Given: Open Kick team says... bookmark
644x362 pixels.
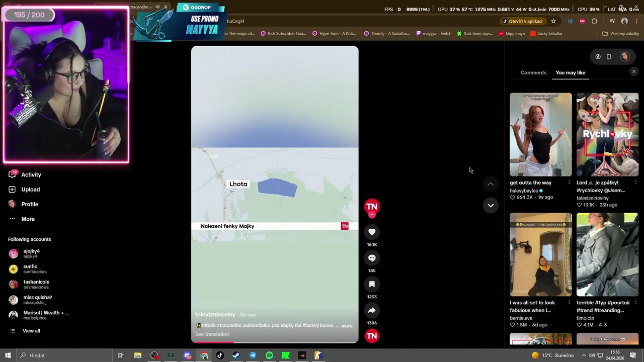Looking at the screenshot, I should [474, 34].
